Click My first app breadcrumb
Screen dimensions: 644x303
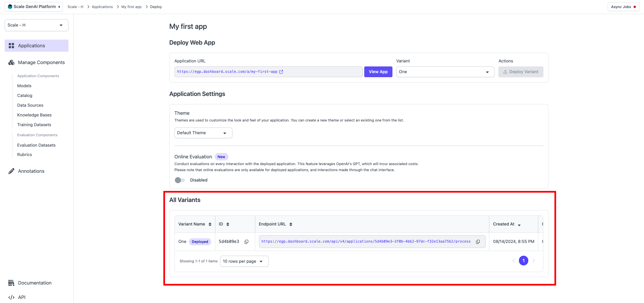click(x=131, y=7)
